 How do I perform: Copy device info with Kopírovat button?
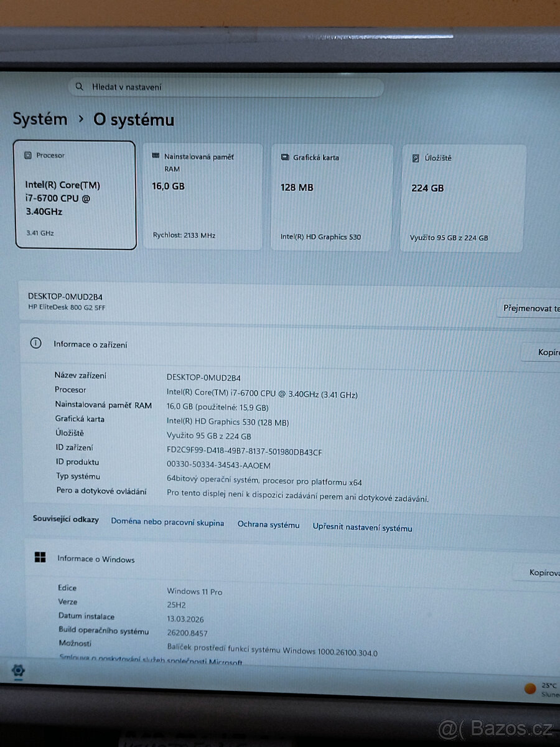pos(541,352)
